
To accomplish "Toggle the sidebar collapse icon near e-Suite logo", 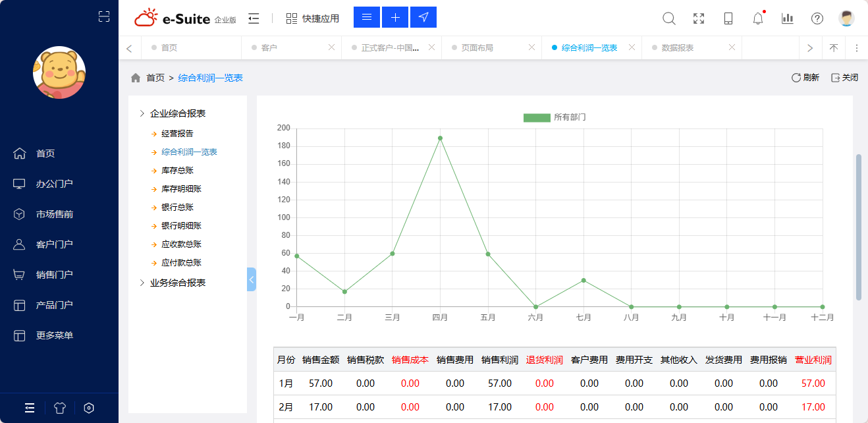I will click(x=254, y=18).
